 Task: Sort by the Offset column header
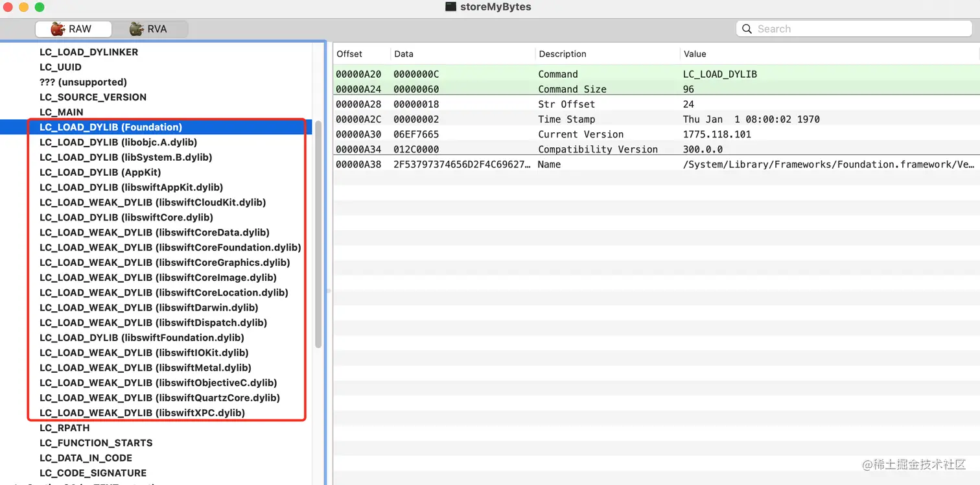tap(362, 54)
